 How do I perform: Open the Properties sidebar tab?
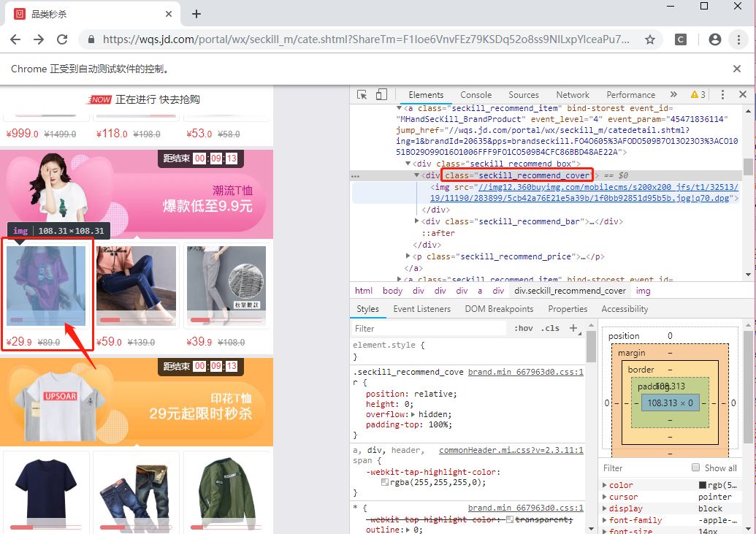tap(568, 309)
